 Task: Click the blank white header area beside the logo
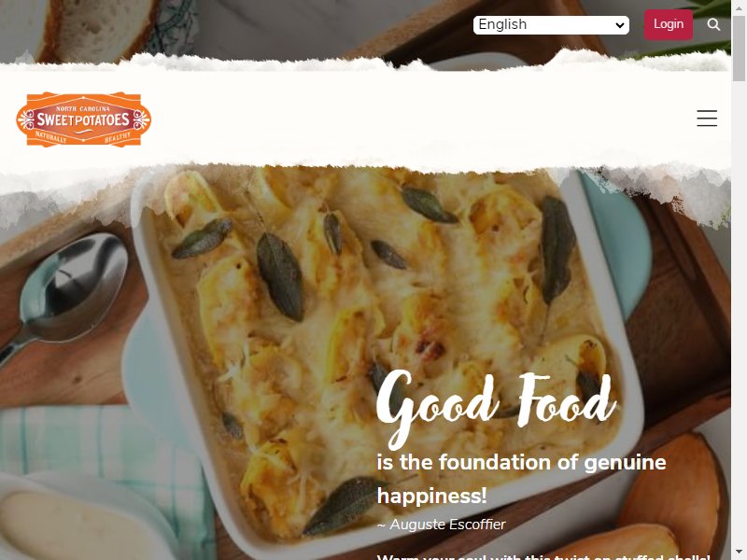419,119
